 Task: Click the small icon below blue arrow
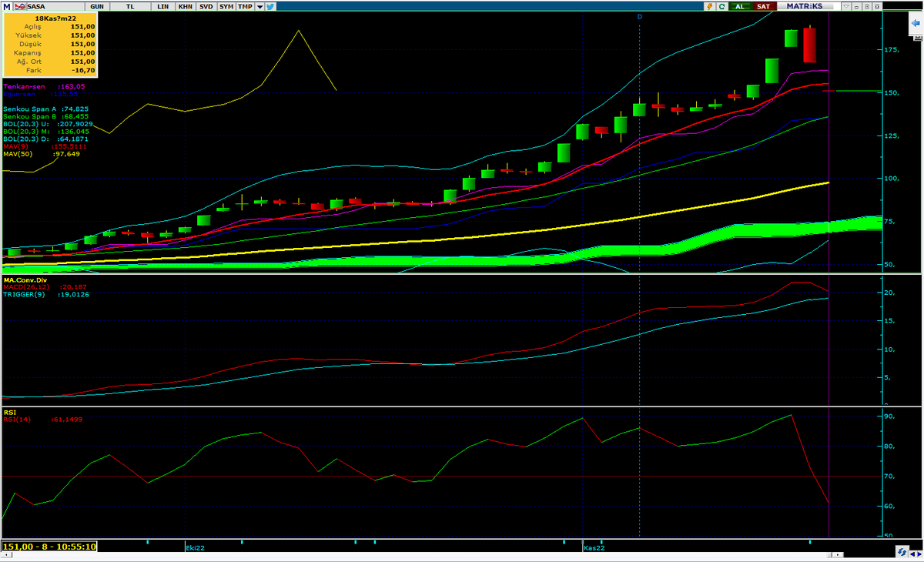click(917, 38)
